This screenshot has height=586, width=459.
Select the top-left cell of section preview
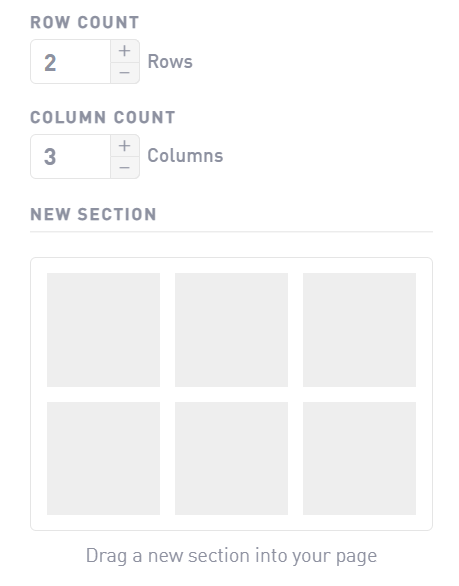coord(104,330)
